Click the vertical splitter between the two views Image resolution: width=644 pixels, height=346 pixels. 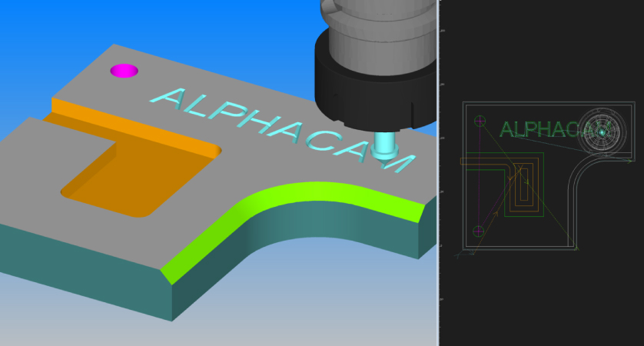438,173
